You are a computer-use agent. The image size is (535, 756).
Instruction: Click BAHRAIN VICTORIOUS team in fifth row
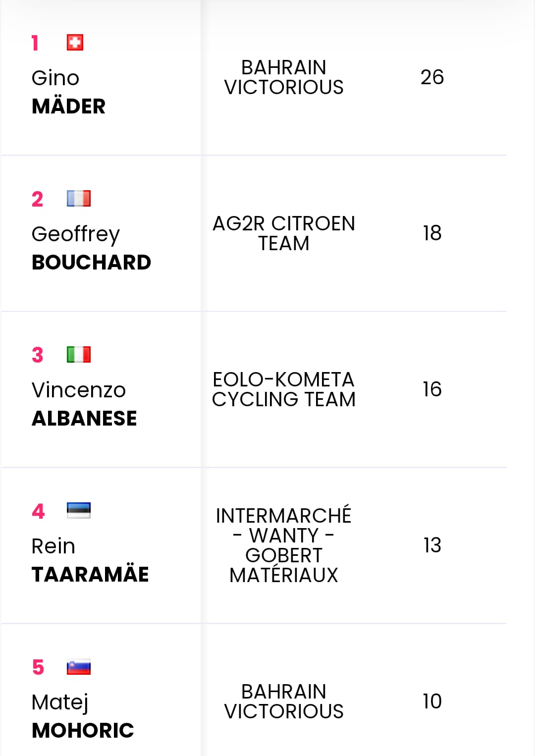[x=284, y=702]
